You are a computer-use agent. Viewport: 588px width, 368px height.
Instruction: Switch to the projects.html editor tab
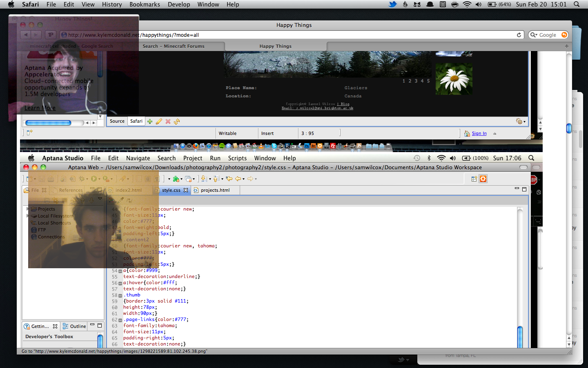click(215, 190)
